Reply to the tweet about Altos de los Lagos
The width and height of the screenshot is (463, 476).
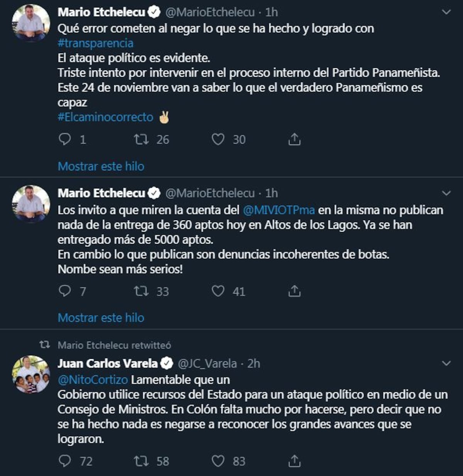pyautogui.click(x=65, y=291)
